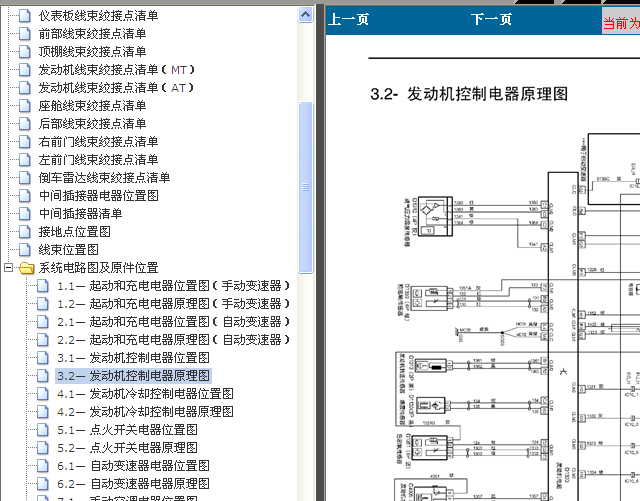The height and width of the screenshot is (501, 640).
Task: Open 仪表板线束绞接点清单 in tree
Action: [98, 16]
